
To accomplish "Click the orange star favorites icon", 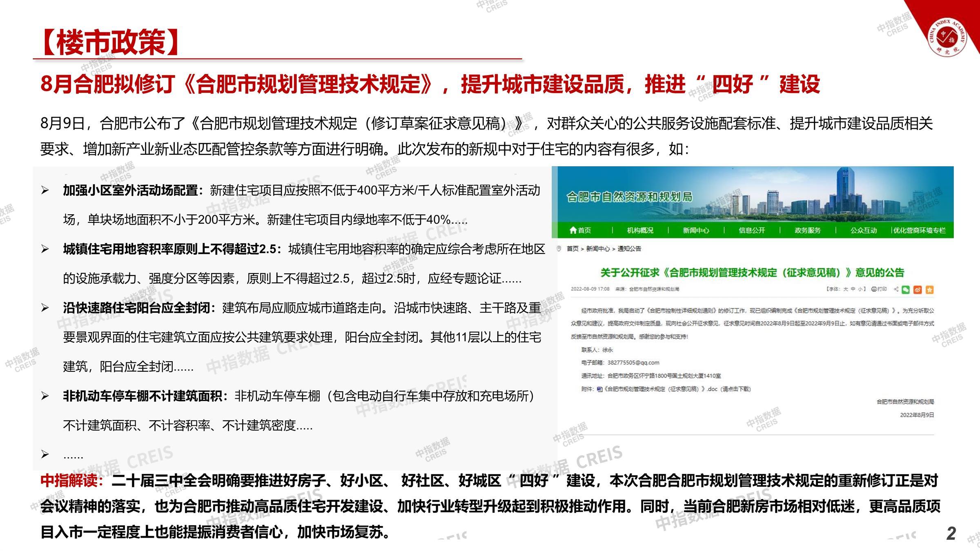I will [x=929, y=290].
